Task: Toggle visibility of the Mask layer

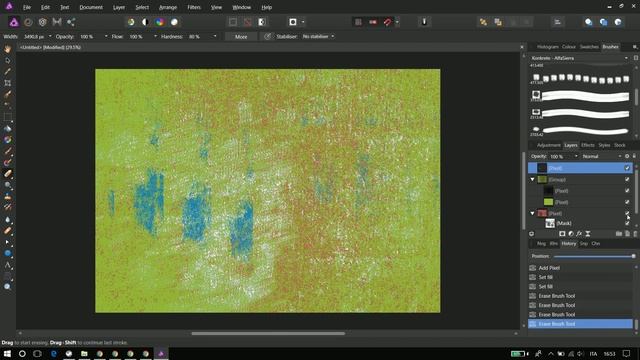Action: pos(627,223)
